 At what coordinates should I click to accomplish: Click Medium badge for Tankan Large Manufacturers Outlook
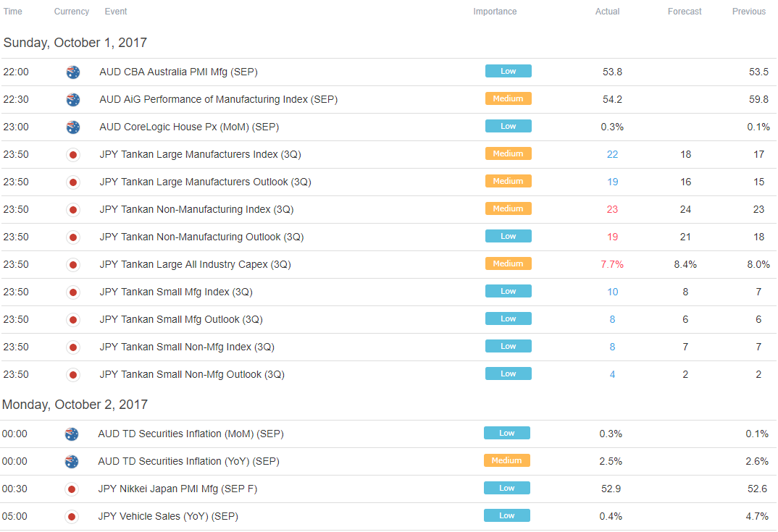[x=508, y=181]
